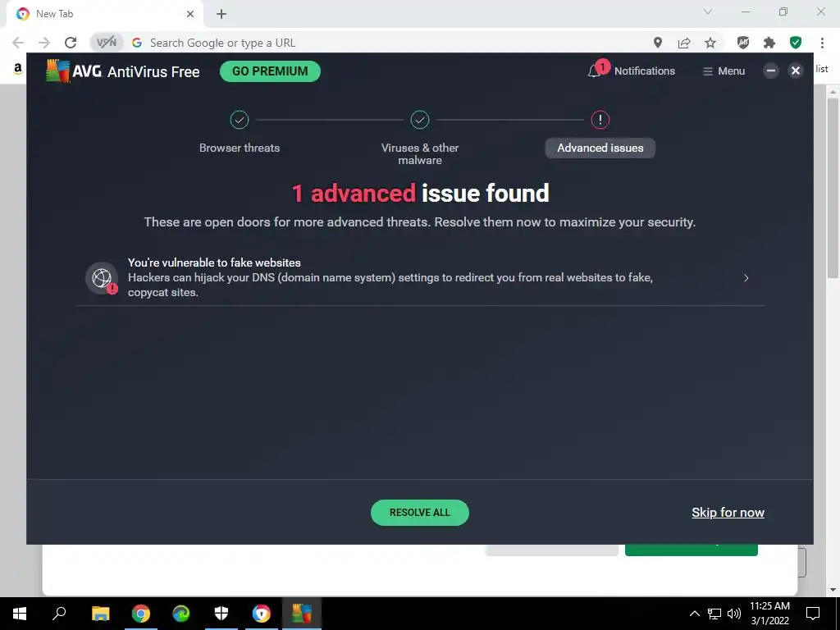Open the Extensions puzzle icon
Viewport: 840px width, 630px height.
click(x=769, y=43)
